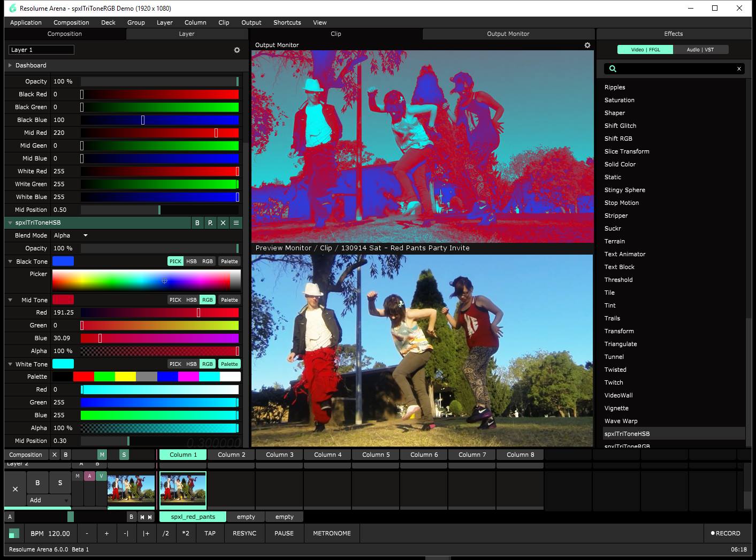Switch Black Tone to HSB mode

click(191, 261)
